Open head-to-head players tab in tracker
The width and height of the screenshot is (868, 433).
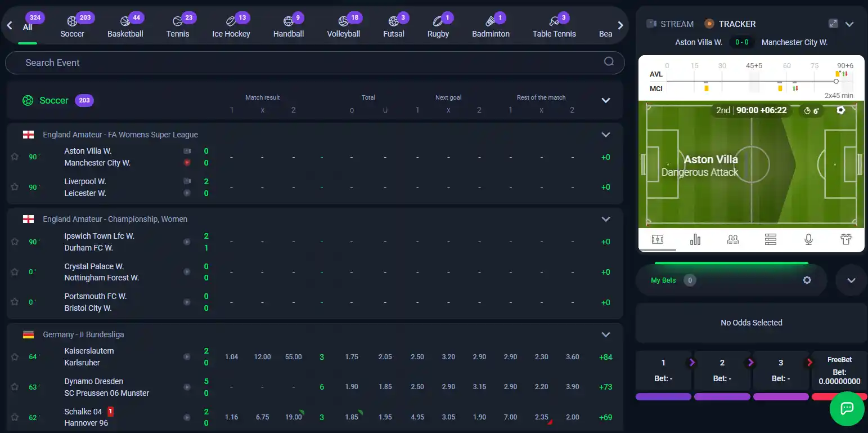pyautogui.click(x=733, y=239)
